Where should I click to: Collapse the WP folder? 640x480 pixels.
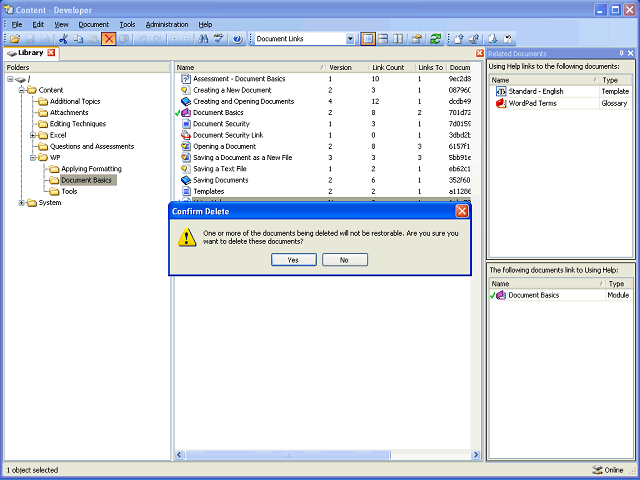[33, 158]
